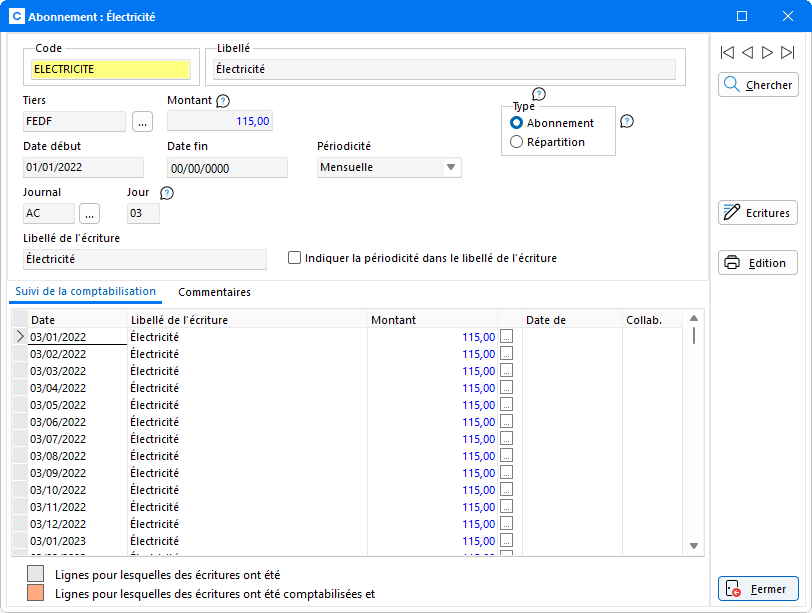The height and width of the screenshot is (613, 812).
Task: Select the Abonnement radio button
Action: [517, 123]
